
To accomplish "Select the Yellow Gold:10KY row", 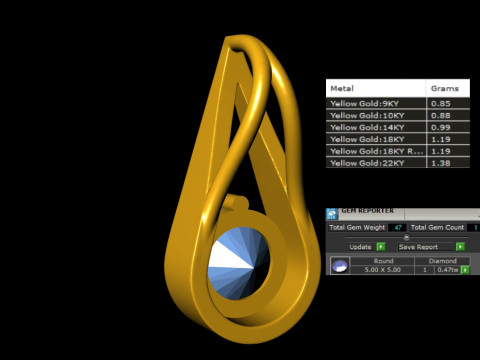I will [398, 115].
